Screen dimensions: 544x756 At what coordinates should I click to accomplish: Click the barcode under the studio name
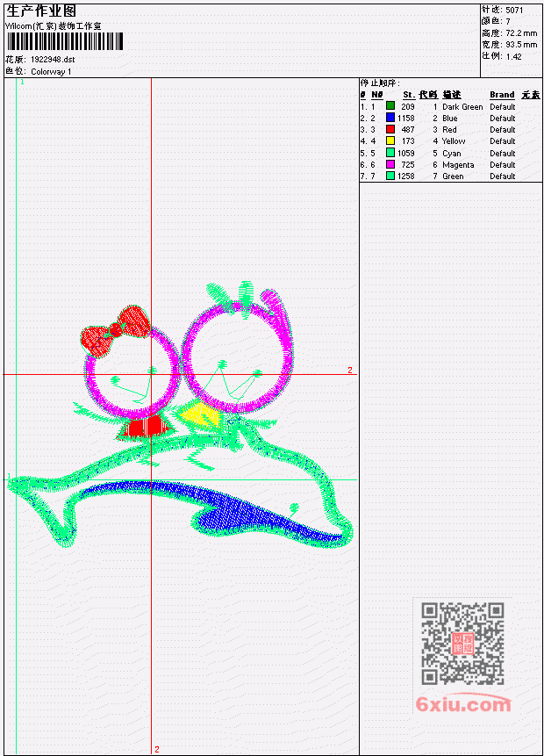tap(65, 41)
